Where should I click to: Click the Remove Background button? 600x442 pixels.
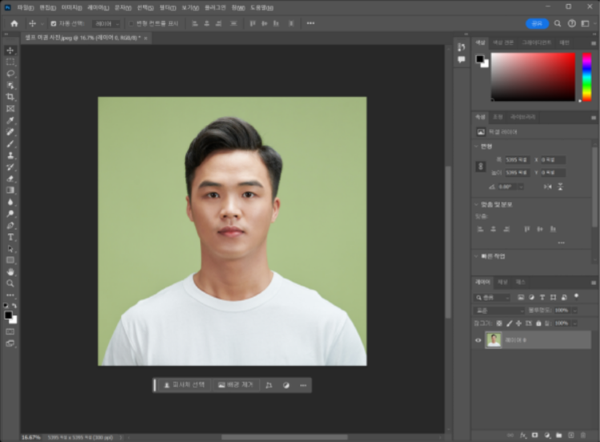[236, 384]
